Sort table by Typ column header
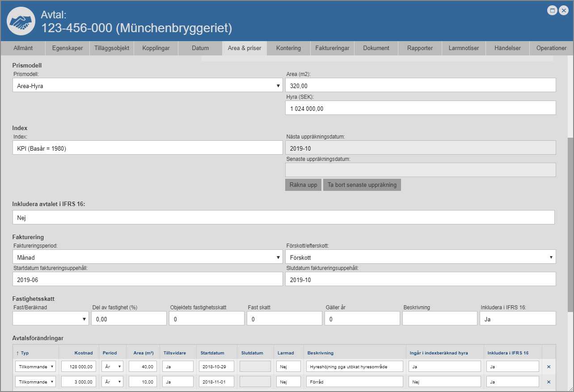This screenshot has height=392, width=574. [22, 353]
